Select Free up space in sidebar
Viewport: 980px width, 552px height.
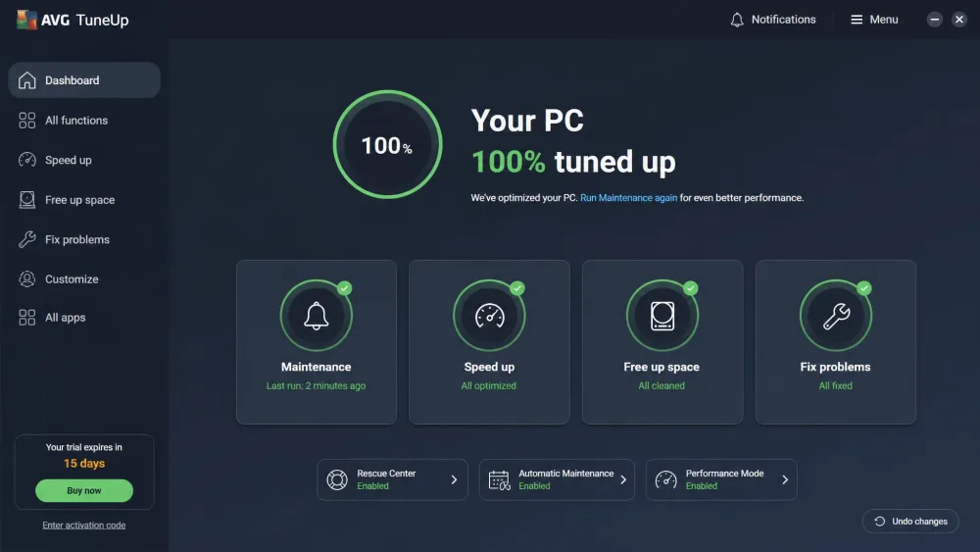[x=84, y=199]
